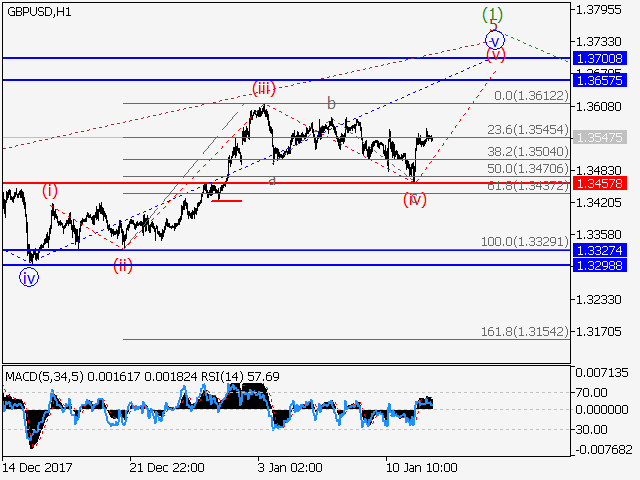Click the GBPUSD,H1 chart title

40,10
